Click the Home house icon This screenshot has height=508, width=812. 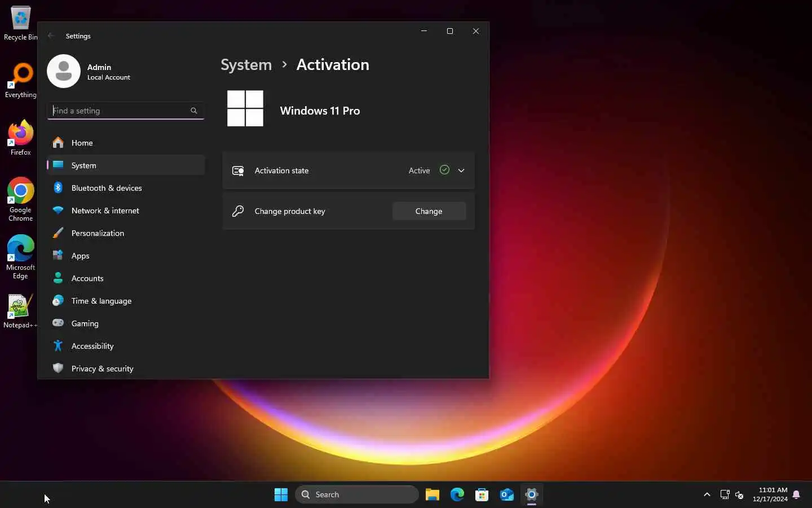(x=58, y=142)
